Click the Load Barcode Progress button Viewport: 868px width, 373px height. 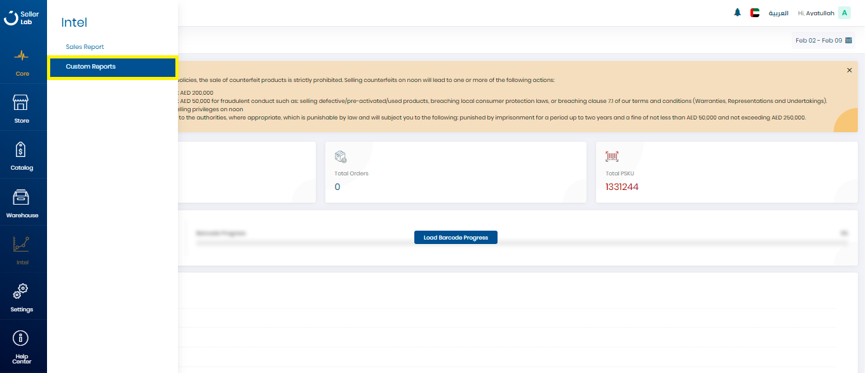click(x=456, y=238)
